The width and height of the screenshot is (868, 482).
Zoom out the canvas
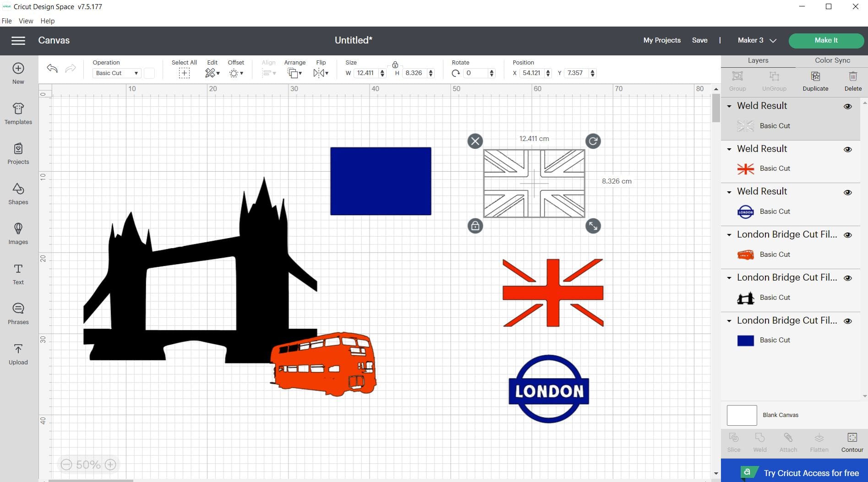[66, 465]
